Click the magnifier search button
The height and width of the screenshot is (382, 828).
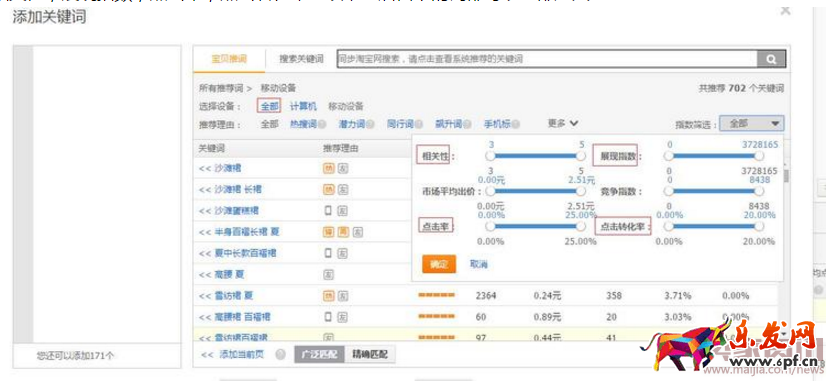point(771,59)
